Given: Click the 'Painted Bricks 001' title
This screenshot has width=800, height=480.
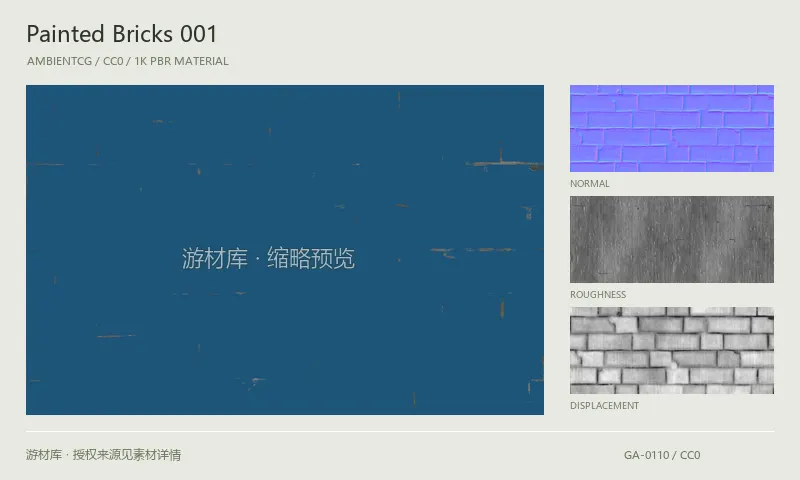Looking at the screenshot, I should click(122, 34).
